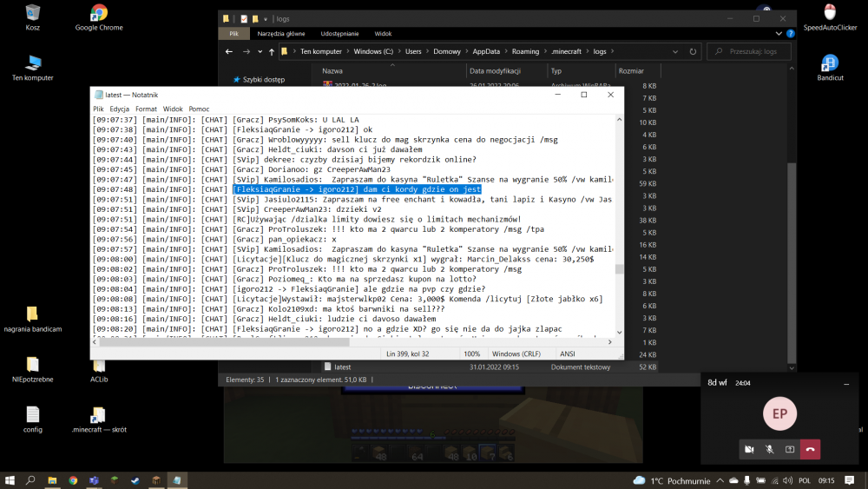Unmute microphone in Teams call widget
The image size is (868, 489).
[769, 449]
